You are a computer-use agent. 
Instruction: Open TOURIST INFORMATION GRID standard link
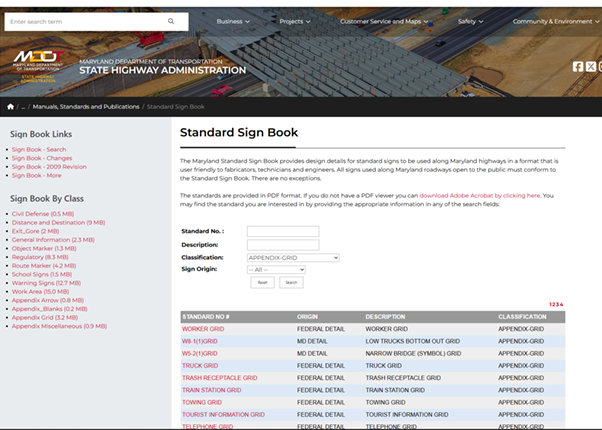[x=223, y=415]
